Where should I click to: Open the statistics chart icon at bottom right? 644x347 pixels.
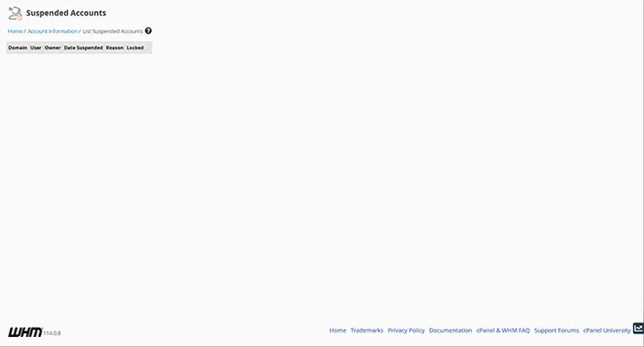tap(639, 328)
